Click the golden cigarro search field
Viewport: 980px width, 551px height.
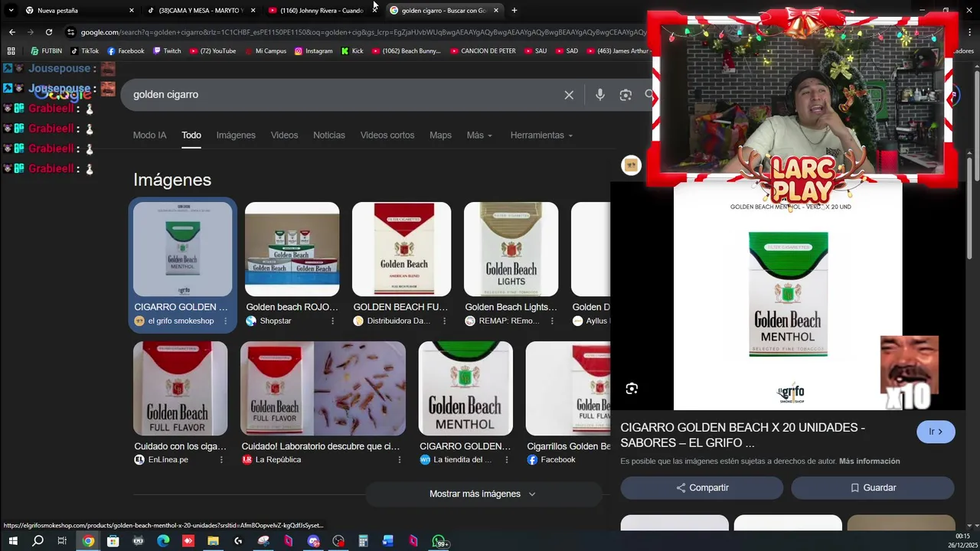coord(345,95)
